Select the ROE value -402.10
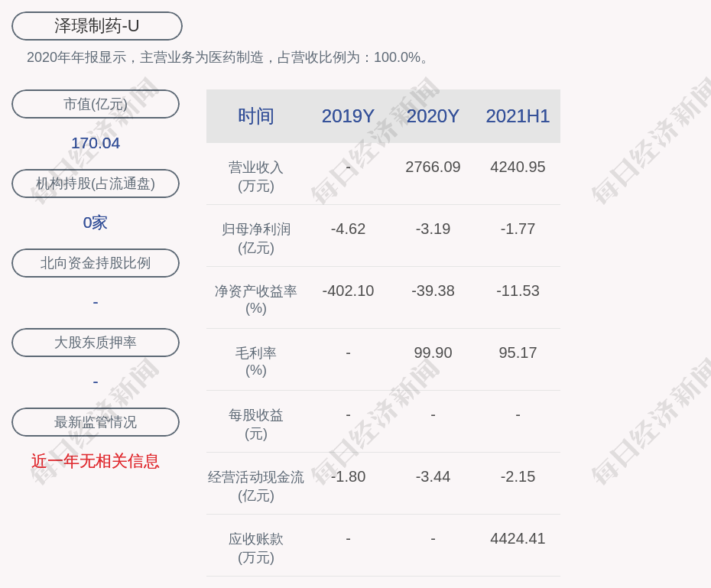Viewport: 711px width, 588px height. pos(349,291)
